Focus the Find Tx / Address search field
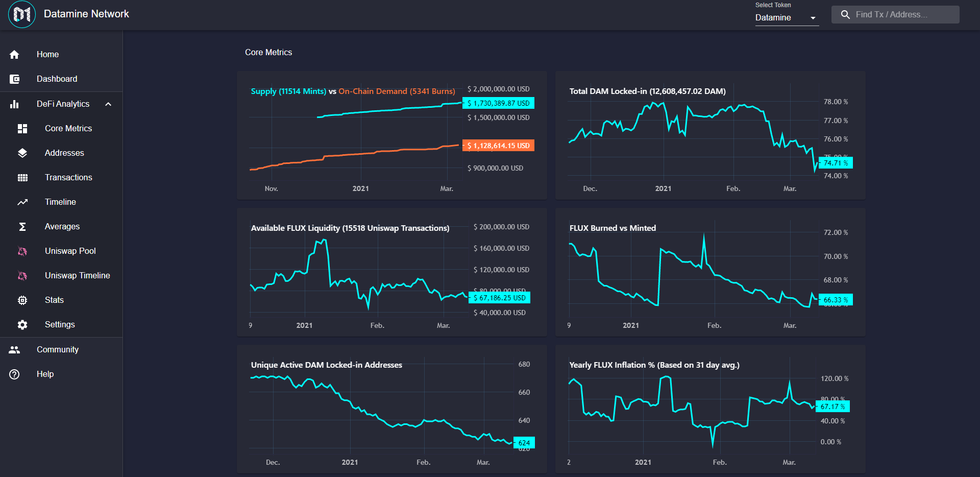Screen dimensions: 980x477 (x=895, y=14)
